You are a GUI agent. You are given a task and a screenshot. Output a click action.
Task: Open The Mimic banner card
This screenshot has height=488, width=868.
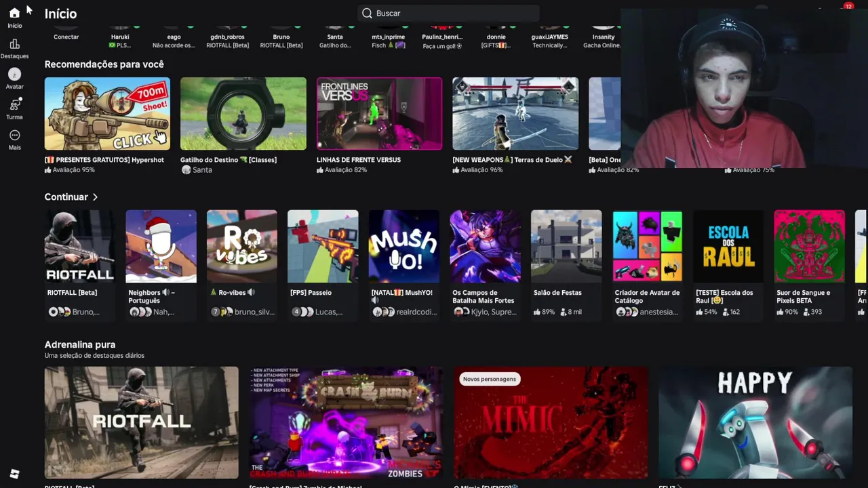tap(551, 423)
